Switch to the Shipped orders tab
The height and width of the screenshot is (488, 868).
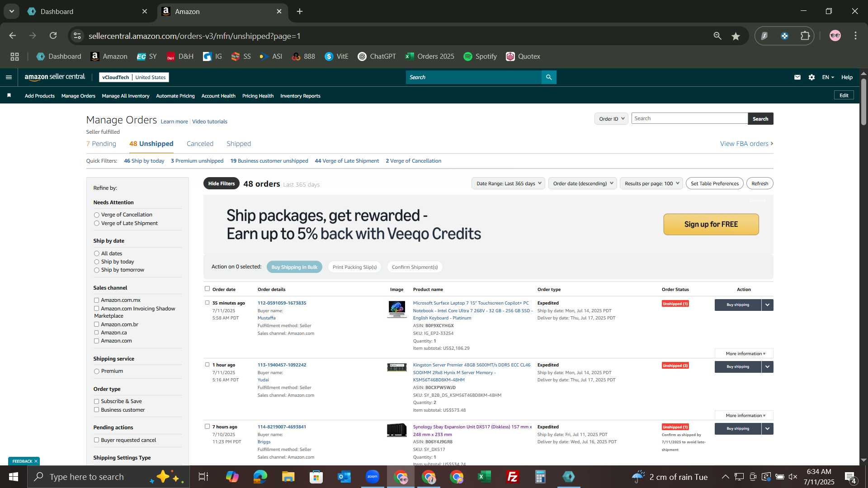tap(239, 144)
